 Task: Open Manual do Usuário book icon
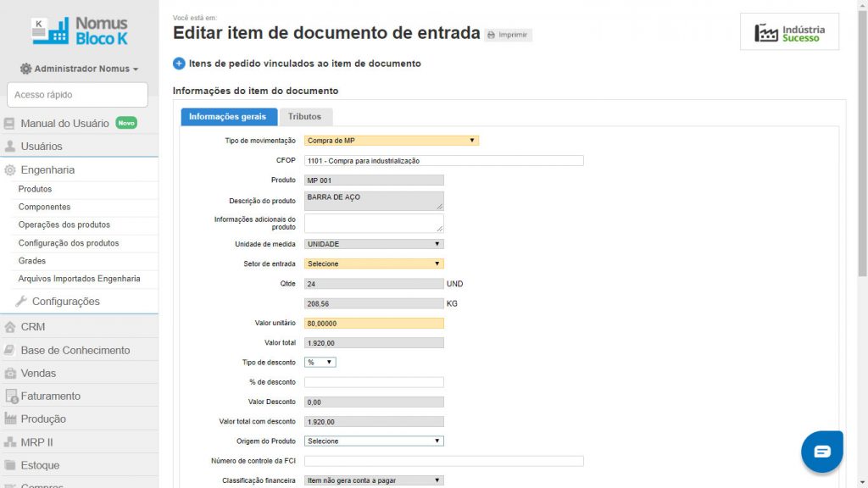click(10, 124)
